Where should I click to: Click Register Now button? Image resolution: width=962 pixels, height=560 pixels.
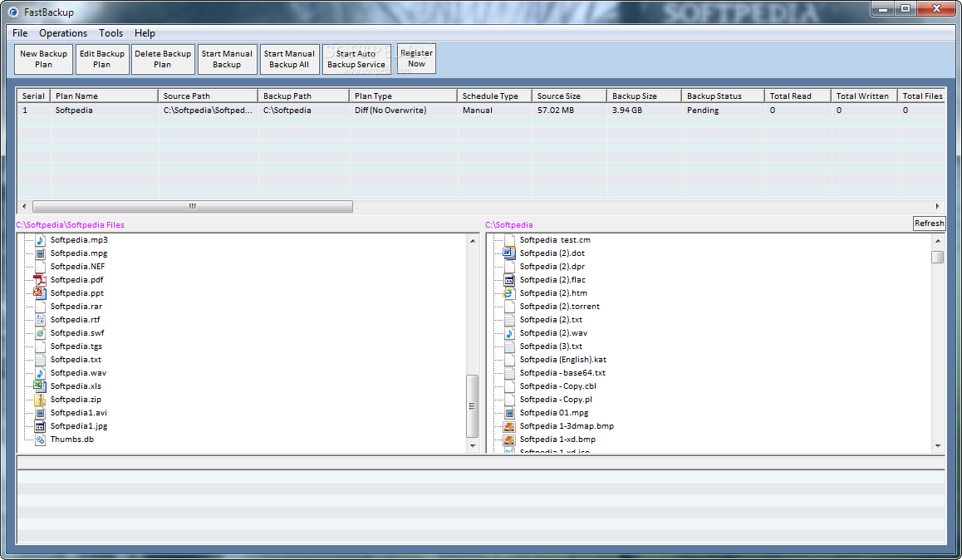(x=416, y=58)
